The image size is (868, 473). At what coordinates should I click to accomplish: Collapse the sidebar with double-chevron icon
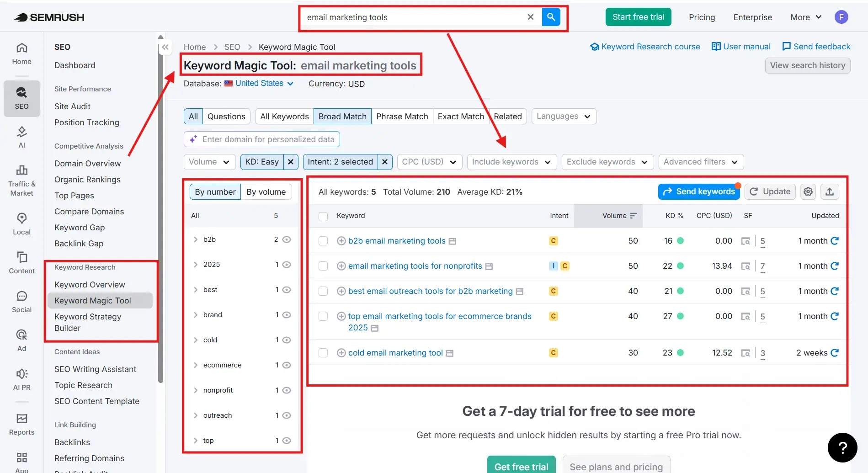point(165,47)
